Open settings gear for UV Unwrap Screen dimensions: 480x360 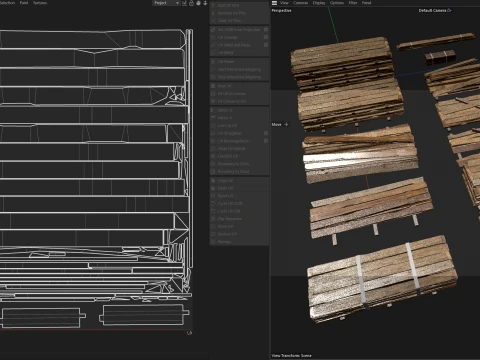click(266, 37)
